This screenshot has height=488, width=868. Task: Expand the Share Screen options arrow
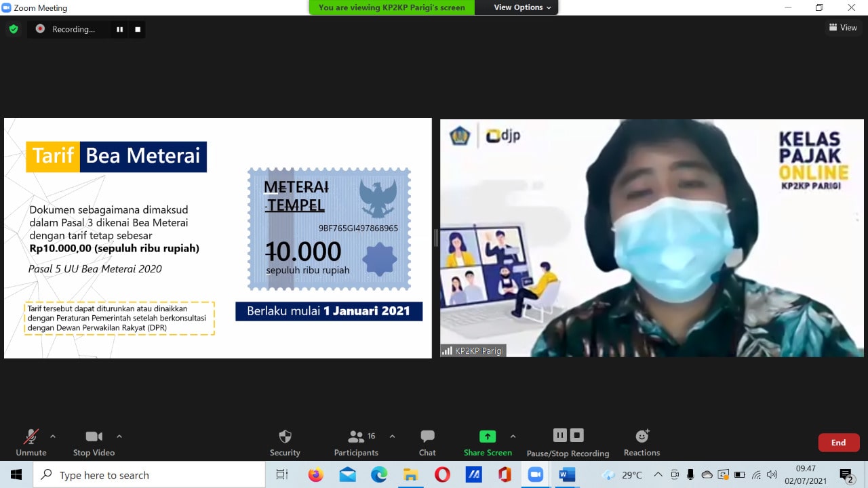(513, 436)
